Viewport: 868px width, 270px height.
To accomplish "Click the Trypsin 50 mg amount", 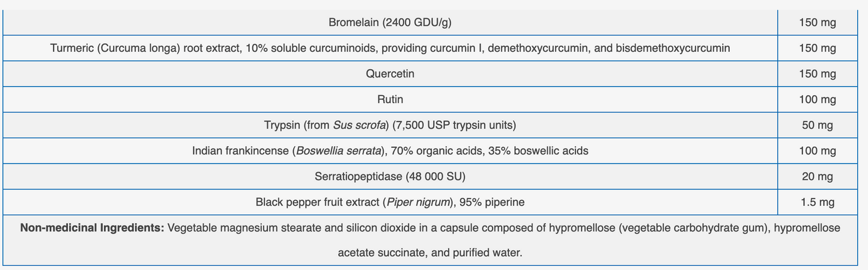I will pyautogui.click(x=817, y=125).
